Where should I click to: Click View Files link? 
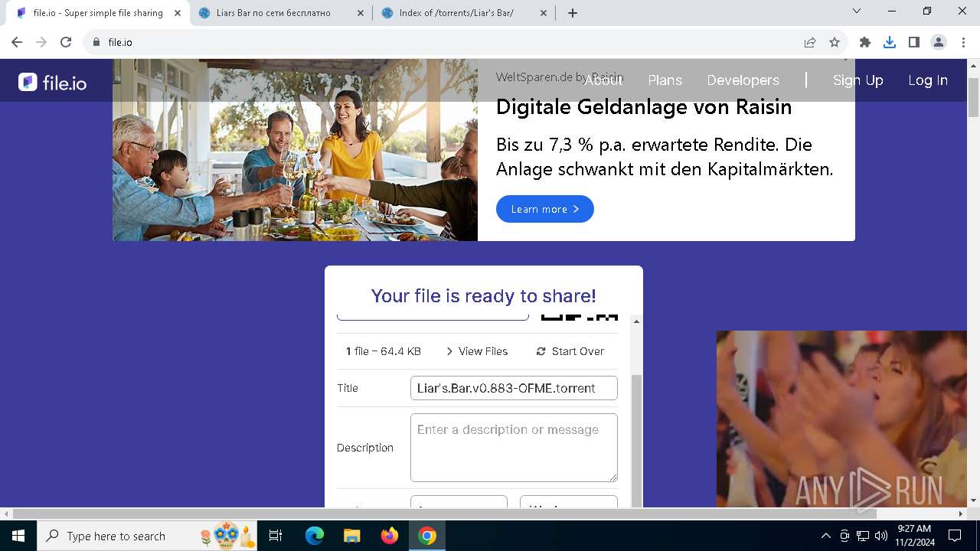point(476,351)
